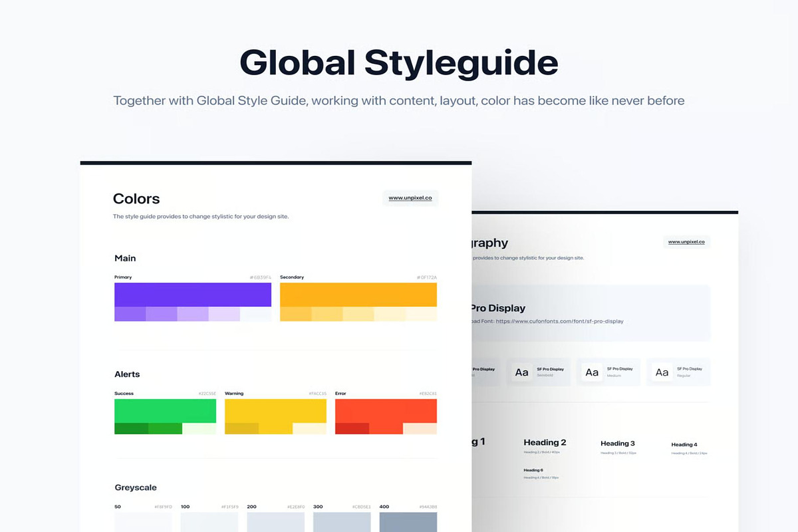Click the #E82C81 hex code above Error
798x532 pixels.
tap(428, 394)
